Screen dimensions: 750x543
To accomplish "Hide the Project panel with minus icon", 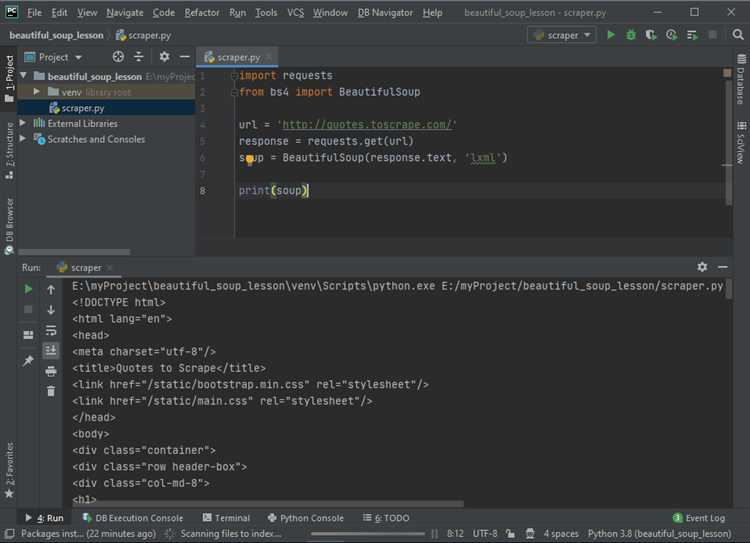I will click(185, 57).
